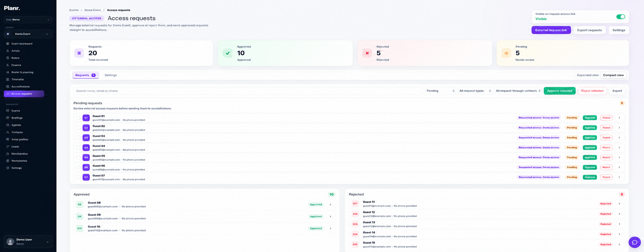Click the green Approved checkmark icon
Screen dimensions: 644x252
click(x=228, y=53)
